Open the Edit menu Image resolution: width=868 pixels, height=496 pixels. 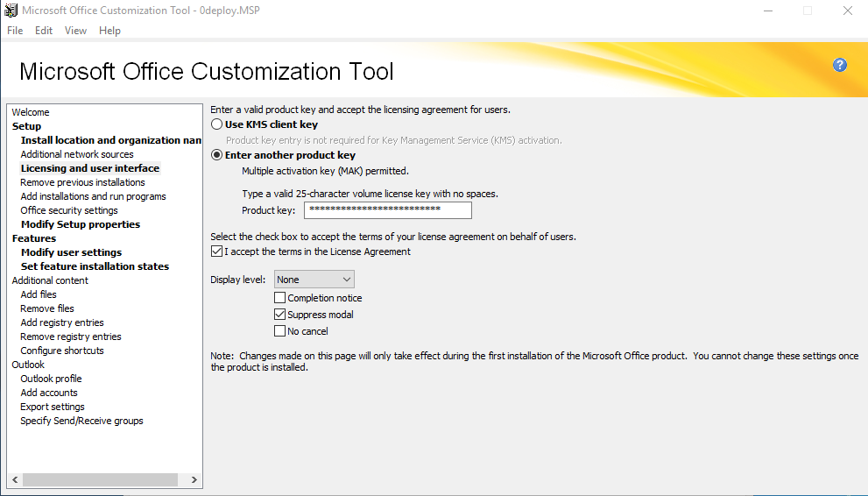coord(44,31)
